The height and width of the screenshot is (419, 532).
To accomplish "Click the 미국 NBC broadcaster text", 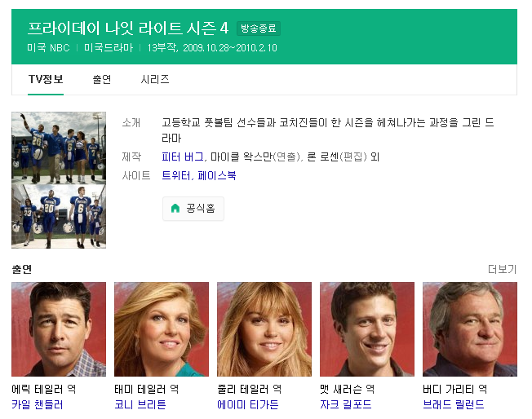I will [48, 48].
